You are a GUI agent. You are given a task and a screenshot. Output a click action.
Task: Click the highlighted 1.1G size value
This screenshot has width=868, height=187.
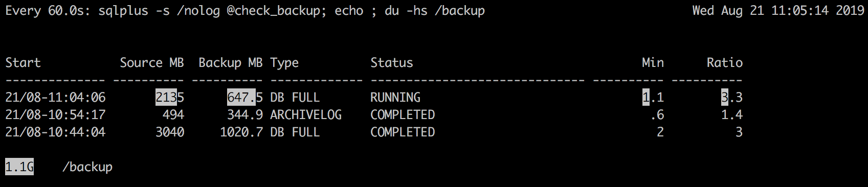click(x=19, y=167)
